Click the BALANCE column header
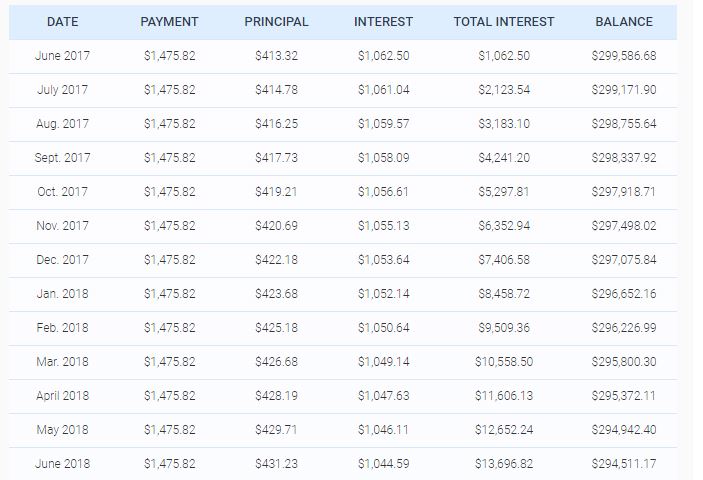 coord(624,22)
